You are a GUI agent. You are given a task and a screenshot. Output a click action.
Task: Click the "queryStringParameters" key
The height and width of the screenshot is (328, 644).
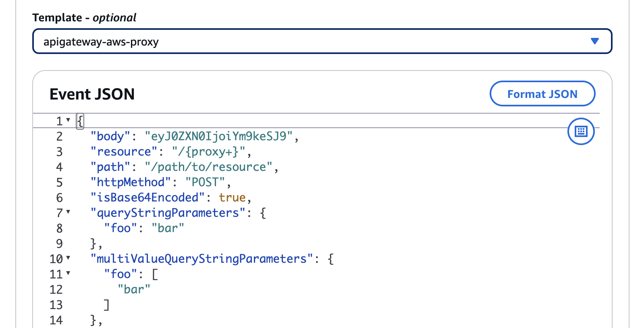point(168,213)
